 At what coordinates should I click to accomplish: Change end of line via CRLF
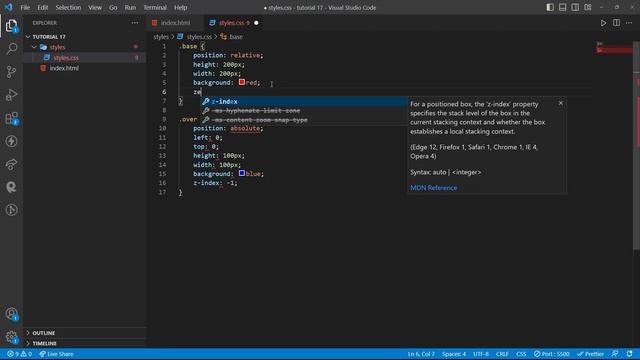point(502,354)
